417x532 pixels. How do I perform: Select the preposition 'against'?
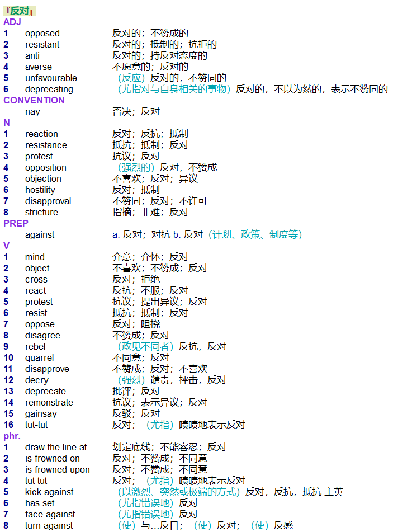40,235
